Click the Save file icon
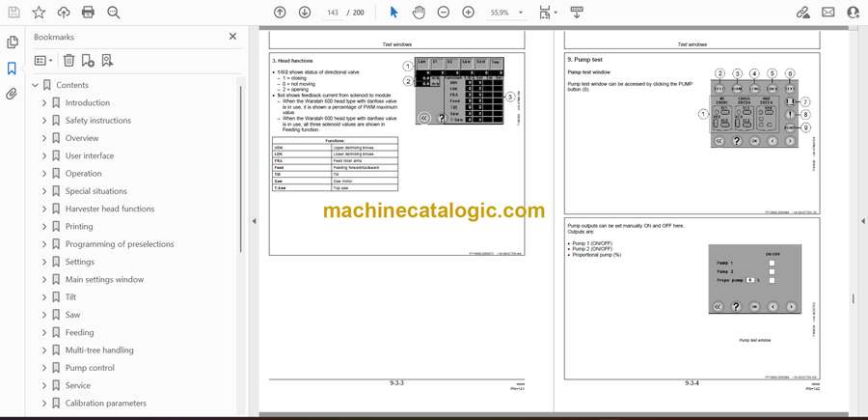This screenshot has height=420, width=868. [x=14, y=13]
